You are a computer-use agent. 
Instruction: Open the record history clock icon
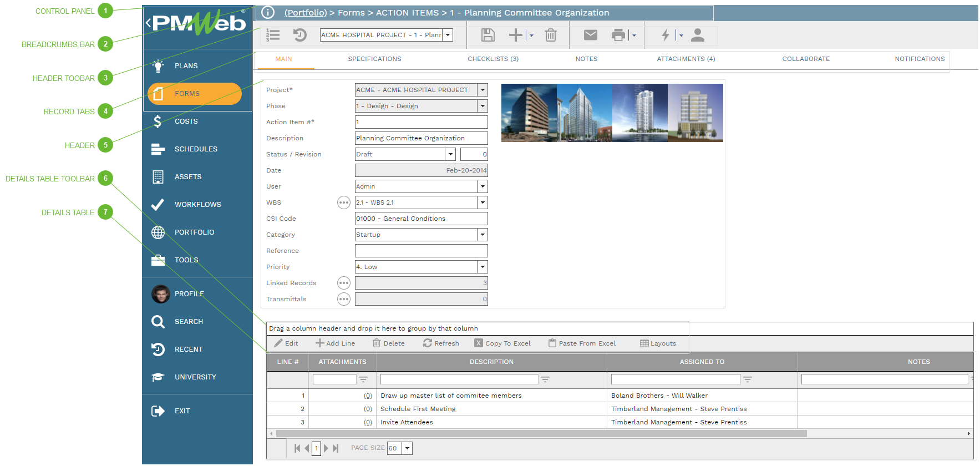click(x=299, y=36)
